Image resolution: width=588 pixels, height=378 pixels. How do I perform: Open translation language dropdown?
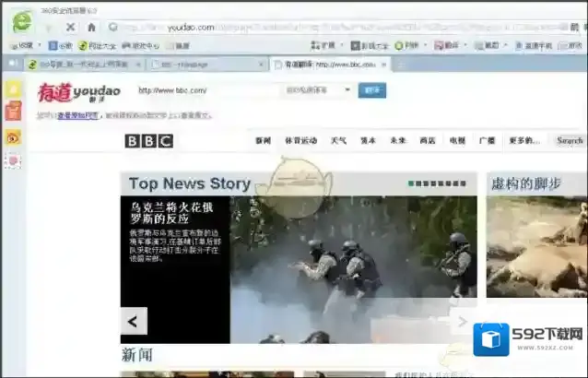(x=317, y=90)
